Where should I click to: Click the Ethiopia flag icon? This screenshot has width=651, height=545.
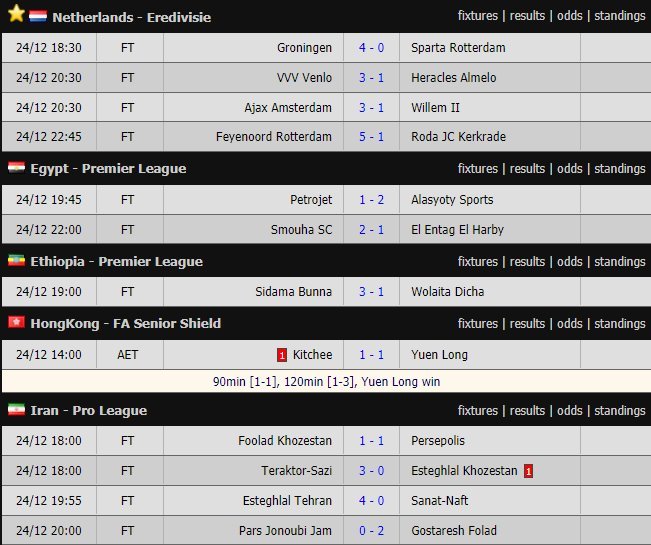point(16,261)
